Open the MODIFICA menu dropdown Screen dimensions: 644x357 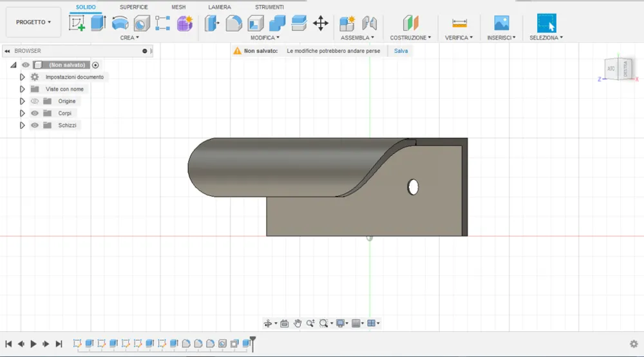[x=265, y=37]
